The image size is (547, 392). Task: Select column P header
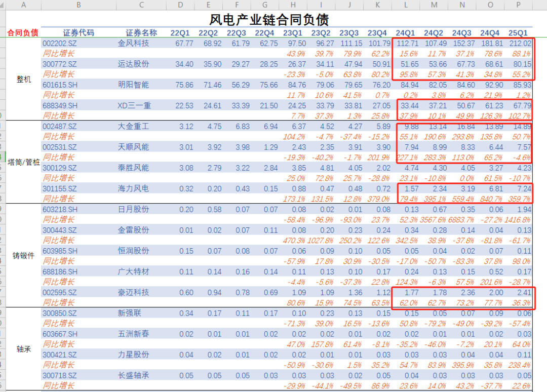[519, 5]
